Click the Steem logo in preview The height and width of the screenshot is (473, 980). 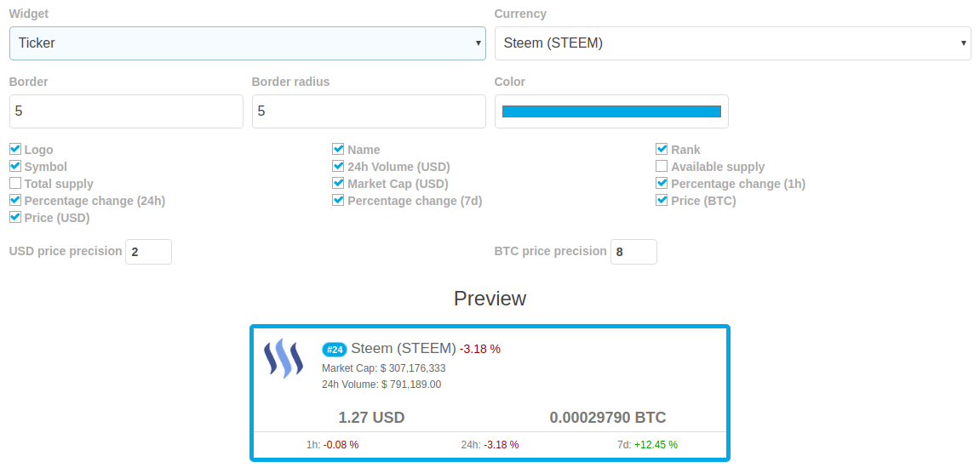click(284, 359)
